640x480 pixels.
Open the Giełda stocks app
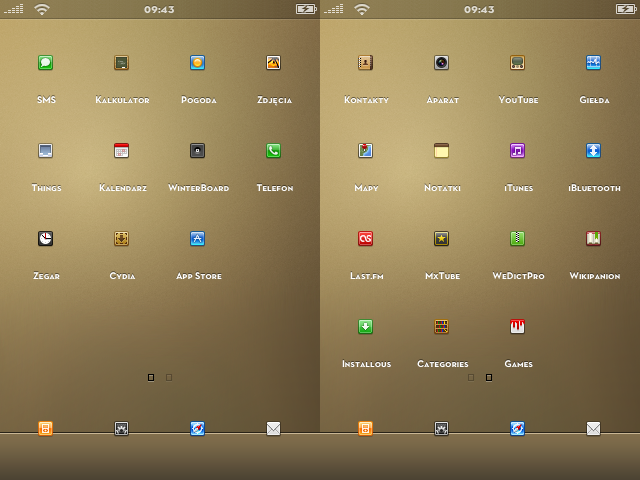point(593,63)
